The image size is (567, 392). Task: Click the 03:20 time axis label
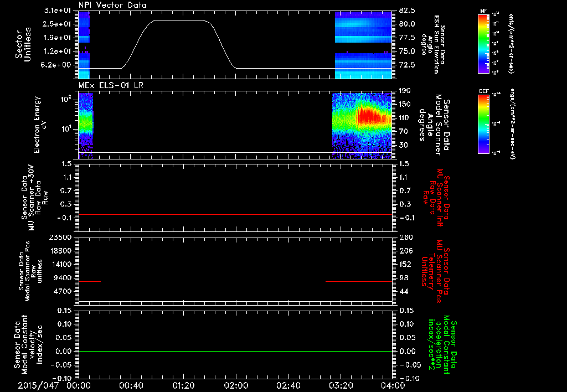click(341, 385)
